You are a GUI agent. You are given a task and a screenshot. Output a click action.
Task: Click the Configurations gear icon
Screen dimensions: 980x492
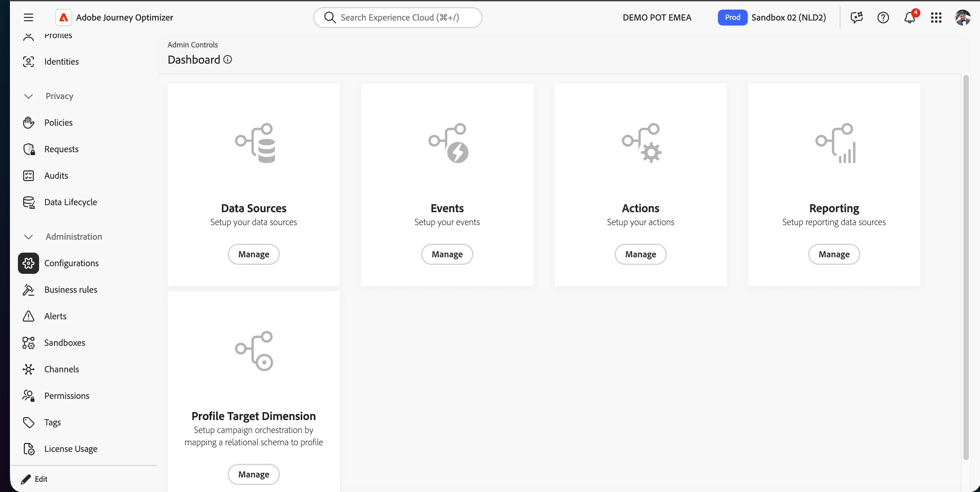click(28, 263)
